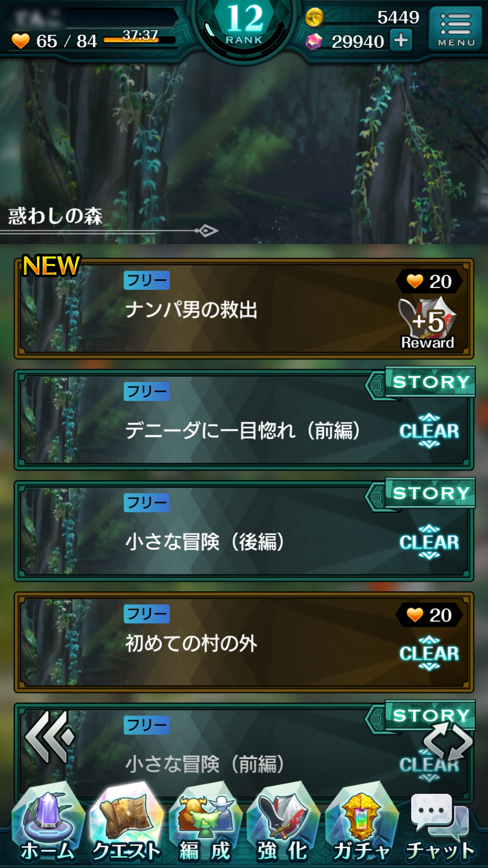Open the 編成 party formation icon
Screen dimensions: 488x868
205,824
